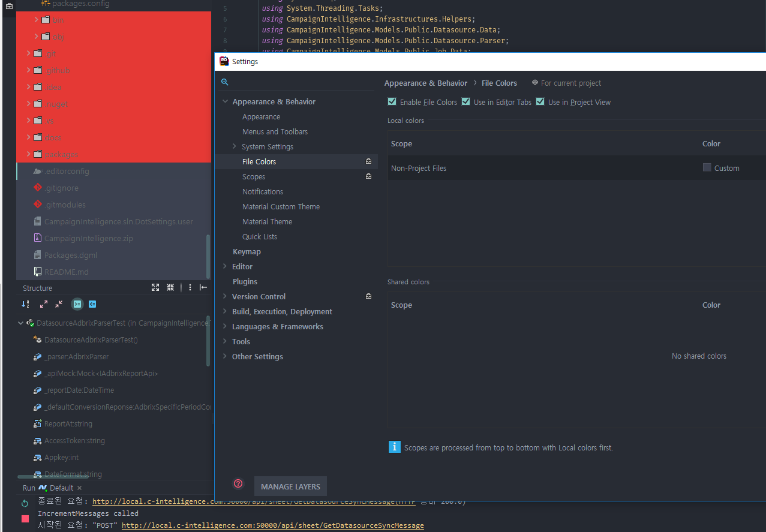766x532 pixels.
Task: Expand Languages & Frameworks section
Action: click(225, 326)
